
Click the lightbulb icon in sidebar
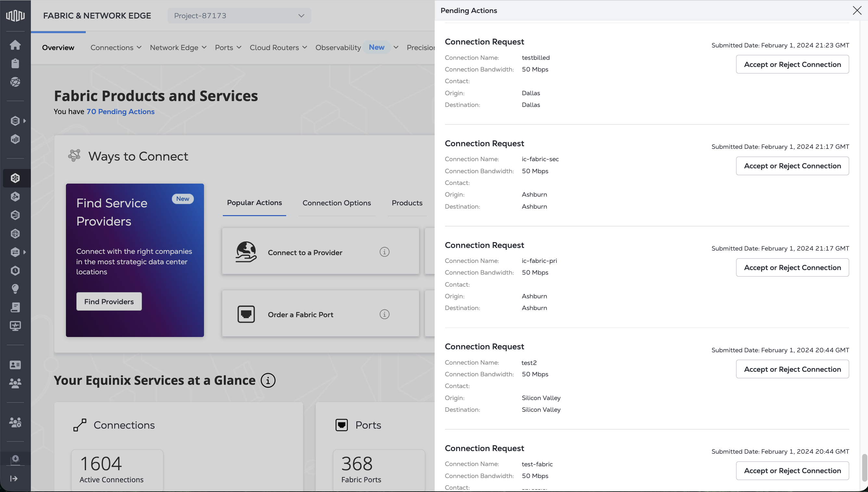click(x=15, y=289)
